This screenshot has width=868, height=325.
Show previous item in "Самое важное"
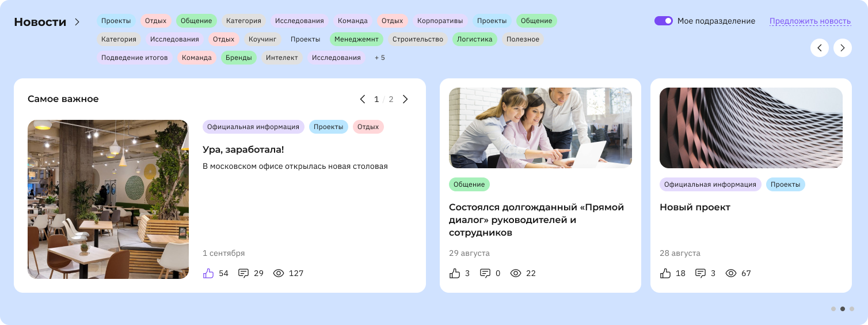point(363,99)
